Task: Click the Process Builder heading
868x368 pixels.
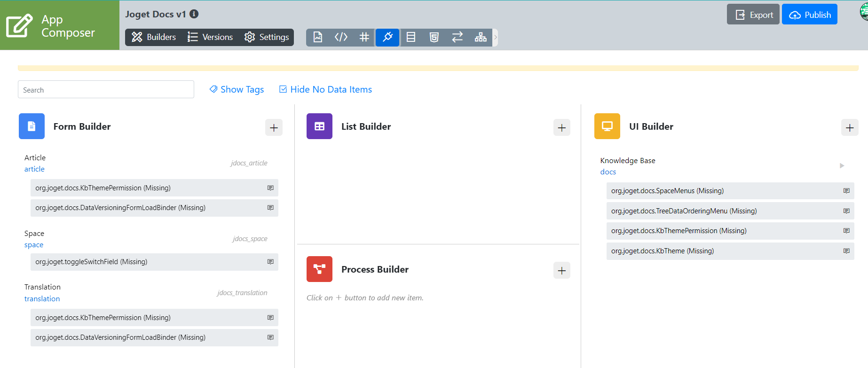Action: click(x=375, y=269)
